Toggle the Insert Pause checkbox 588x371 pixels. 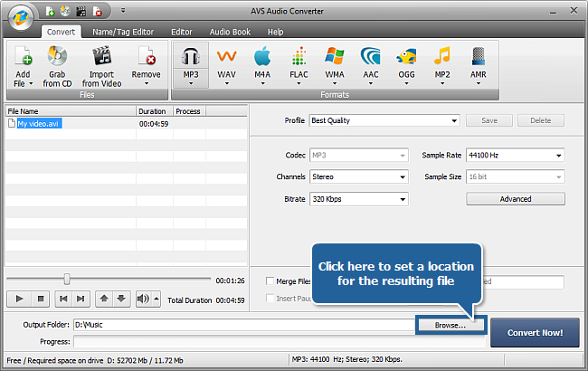tap(270, 299)
